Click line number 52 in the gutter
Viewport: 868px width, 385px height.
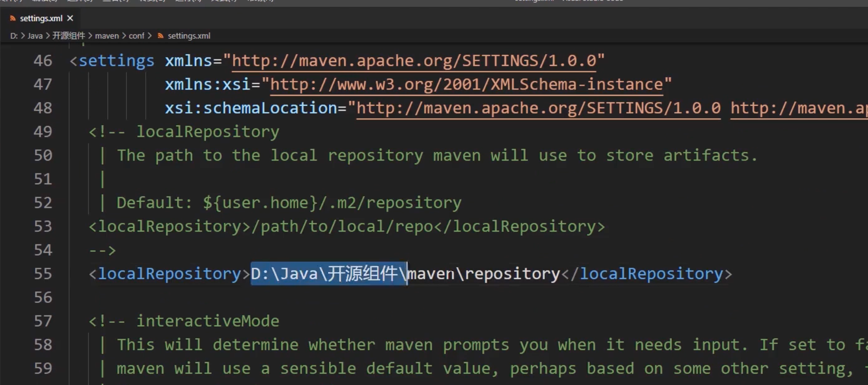click(43, 203)
